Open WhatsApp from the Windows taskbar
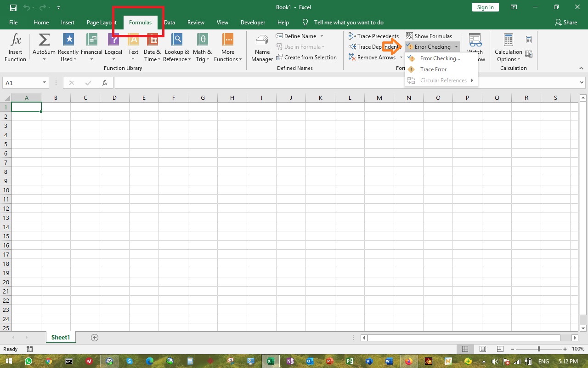 [x=28, y=361]
